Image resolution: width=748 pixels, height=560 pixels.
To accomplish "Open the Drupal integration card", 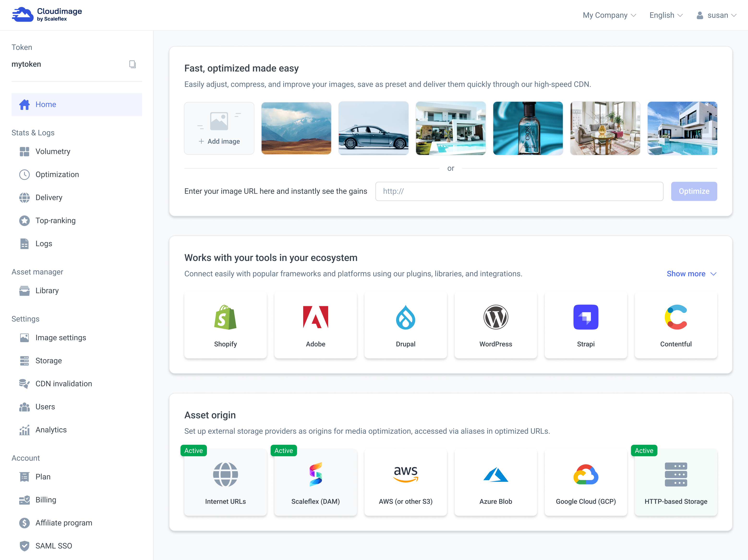I will (x=405, y=325).
